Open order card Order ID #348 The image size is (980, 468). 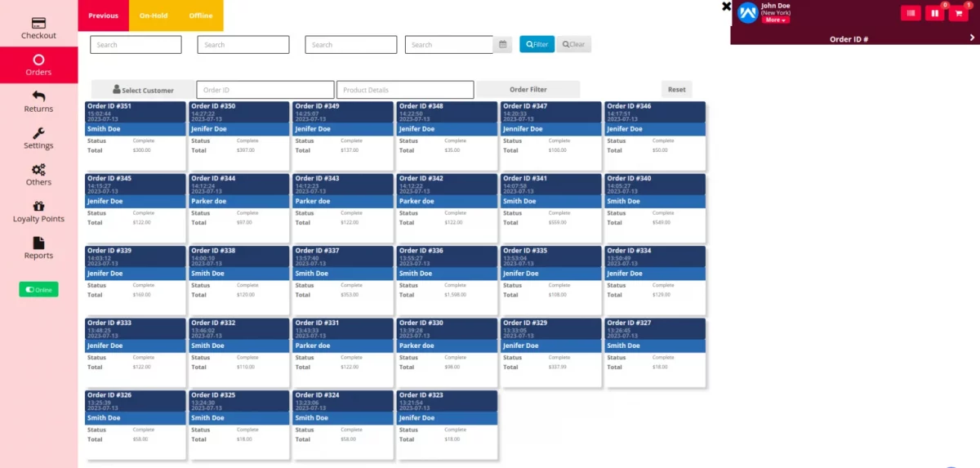point(447,136)
